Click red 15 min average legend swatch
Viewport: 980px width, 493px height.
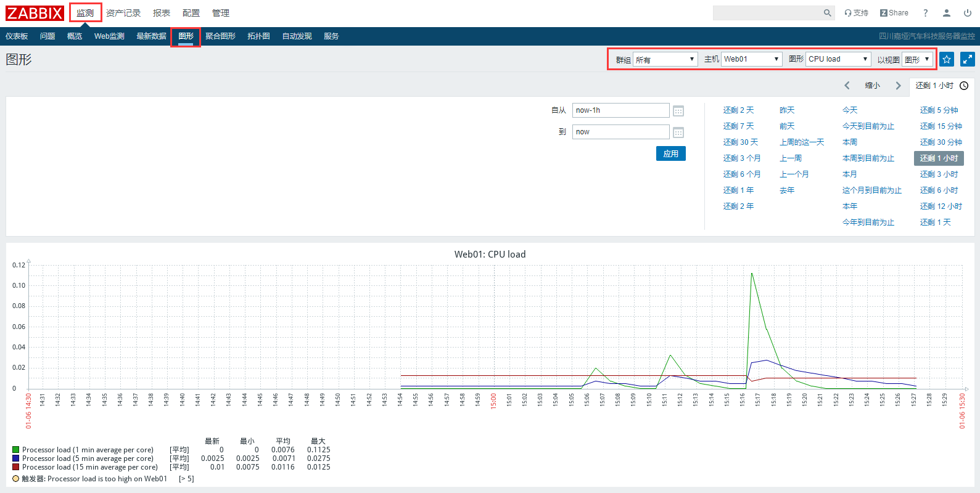pos(15,467)
